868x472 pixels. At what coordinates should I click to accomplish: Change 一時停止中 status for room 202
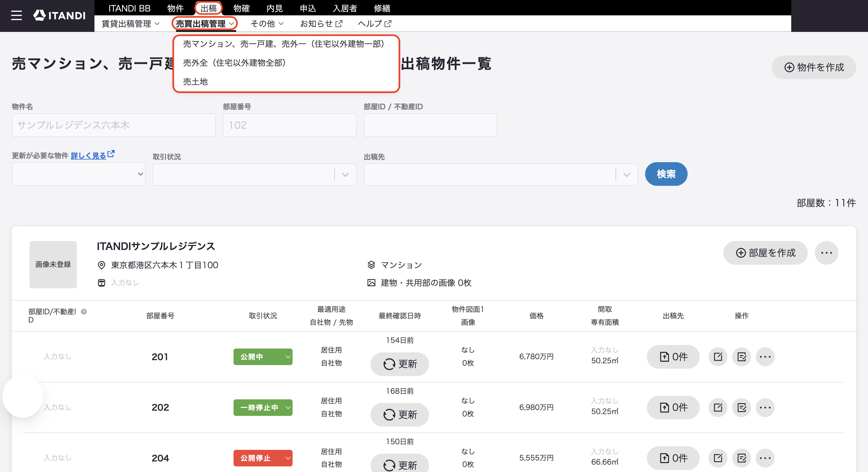263,407
